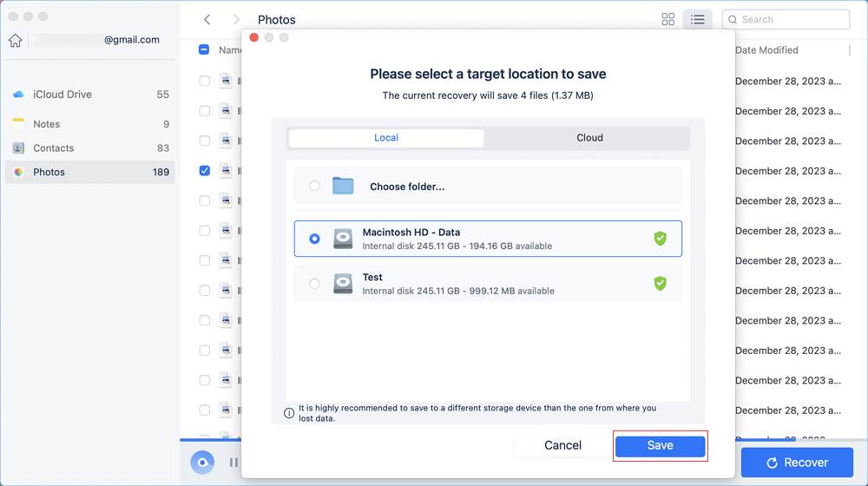Screen dimensions: 868x486
Task: Toggle the select-all checkbox in header
Action: (x=204, y=50)
